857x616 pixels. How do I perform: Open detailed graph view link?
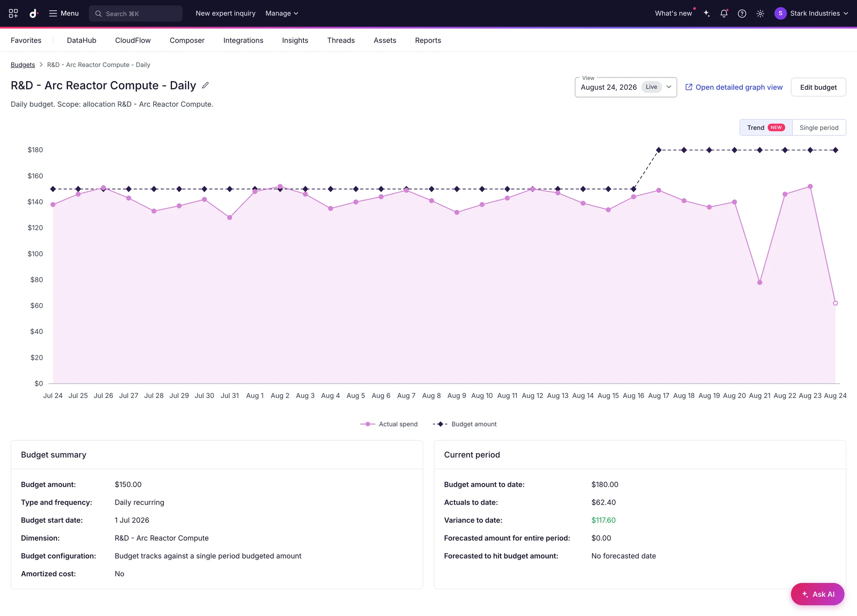point(734,87)
